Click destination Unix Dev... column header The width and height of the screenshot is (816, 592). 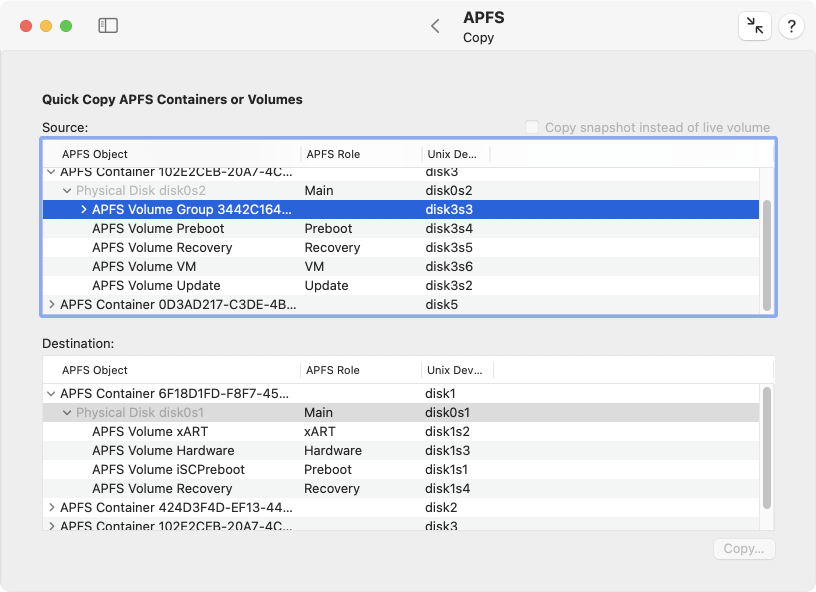click(457, 370)
